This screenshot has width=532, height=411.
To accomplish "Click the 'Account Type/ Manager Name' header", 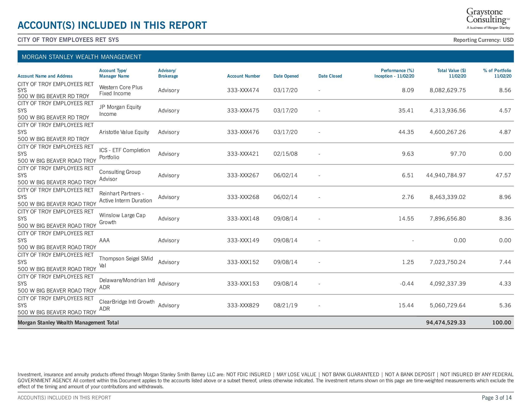I will (x=114, y=73).
